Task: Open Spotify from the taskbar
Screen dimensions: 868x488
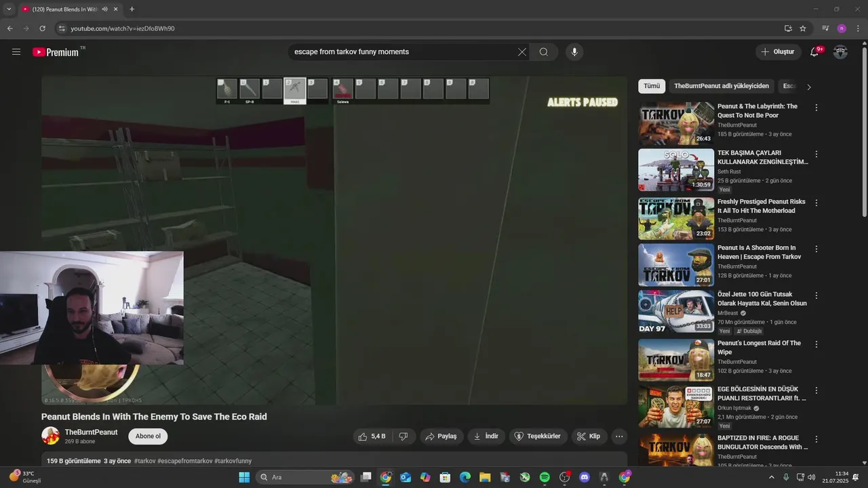Action: [545, 477]
